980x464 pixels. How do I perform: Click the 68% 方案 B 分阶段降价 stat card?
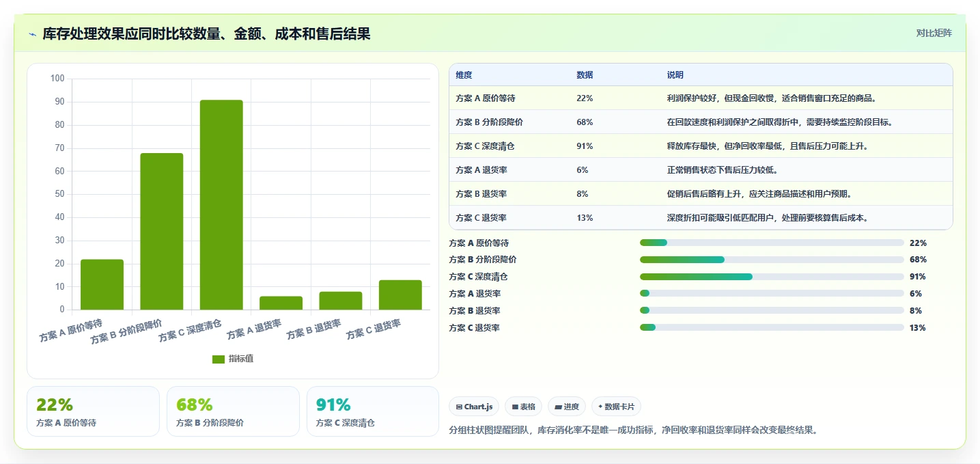coord(233,411)
